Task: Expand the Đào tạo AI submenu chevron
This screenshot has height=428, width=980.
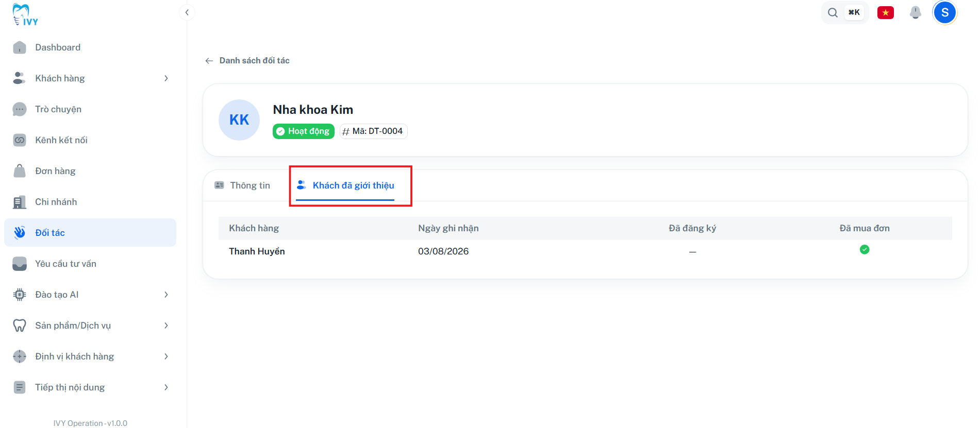Action: [x=166, y=295]
